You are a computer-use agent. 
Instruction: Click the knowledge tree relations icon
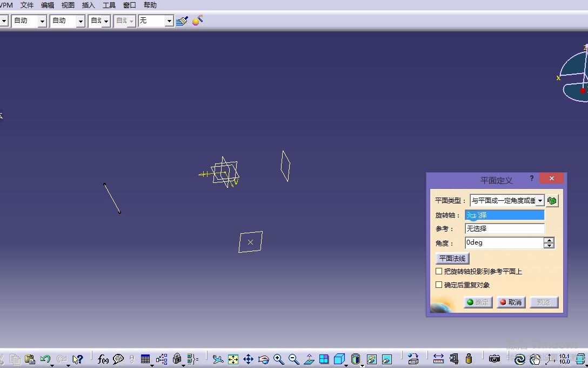(x=162, y=359)
